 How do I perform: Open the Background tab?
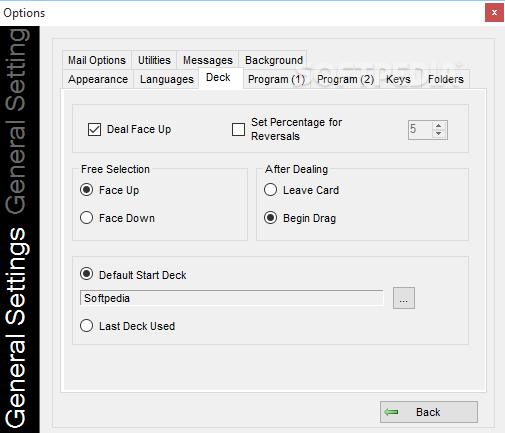pyautogui.click(x=274, y=60)
